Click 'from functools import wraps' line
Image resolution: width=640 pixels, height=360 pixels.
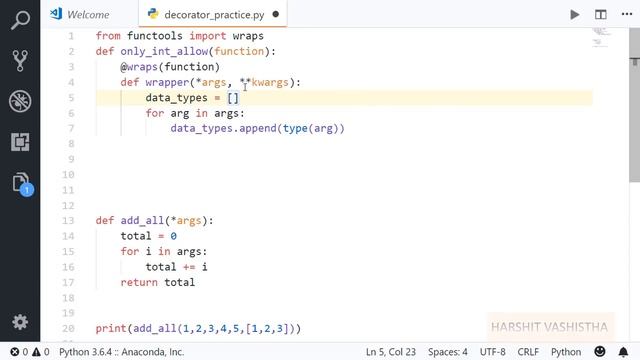[180, 36]
